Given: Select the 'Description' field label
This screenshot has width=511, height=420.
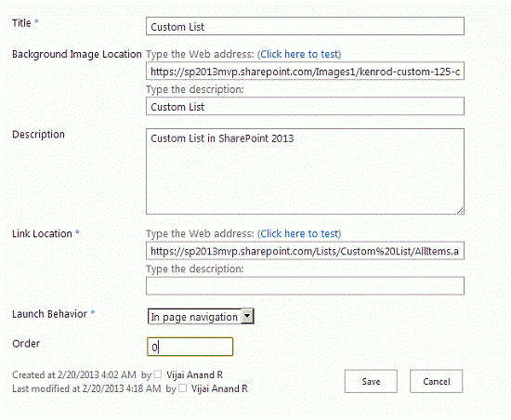Looking at the screenshot, I should [38, 134].
